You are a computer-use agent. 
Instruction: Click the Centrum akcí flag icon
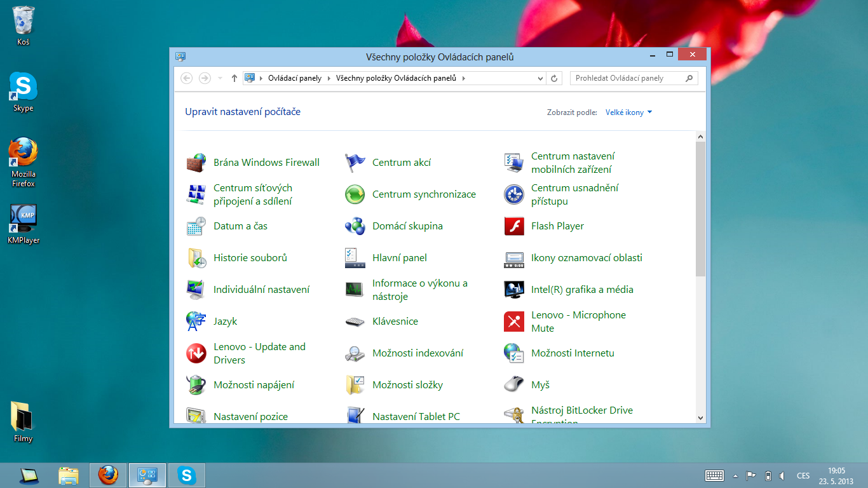click(x=355, y=163)
